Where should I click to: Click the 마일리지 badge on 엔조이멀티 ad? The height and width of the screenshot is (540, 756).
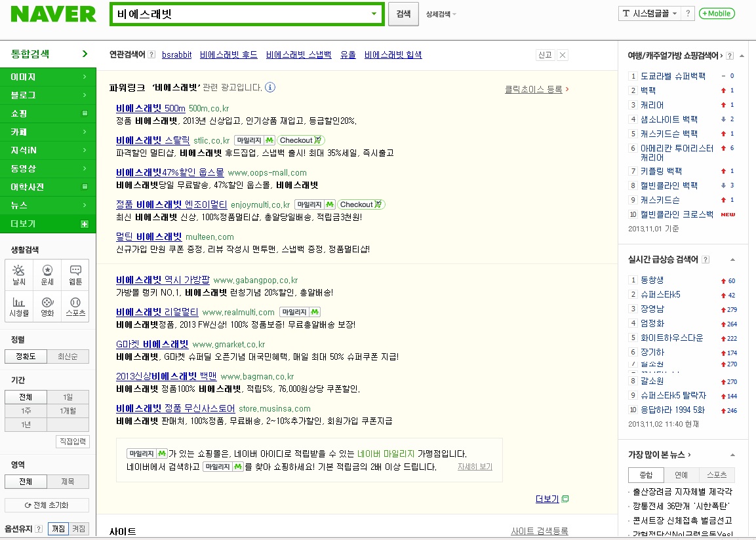point(315,204)
